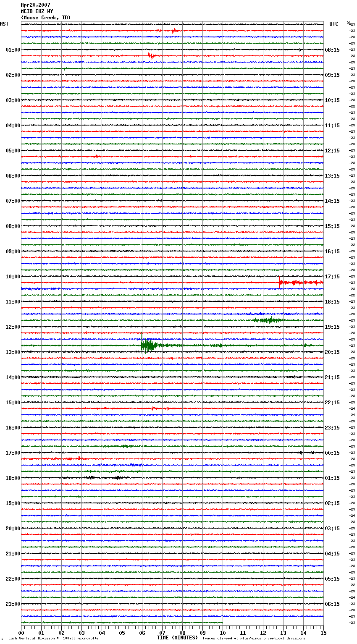The image size is (357, 644).
Task: Click the 16:15 UTC label
Action: pos(332,251)
